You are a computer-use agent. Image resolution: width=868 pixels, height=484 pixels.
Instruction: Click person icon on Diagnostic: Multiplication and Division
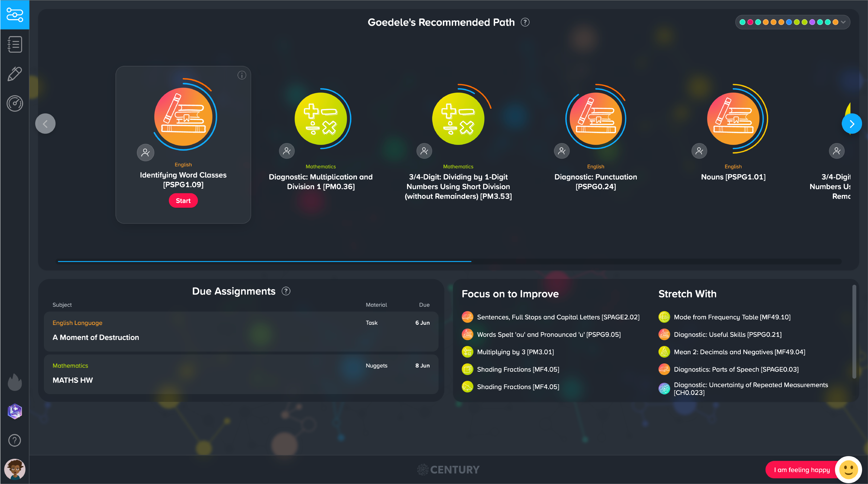click(287, 151)
